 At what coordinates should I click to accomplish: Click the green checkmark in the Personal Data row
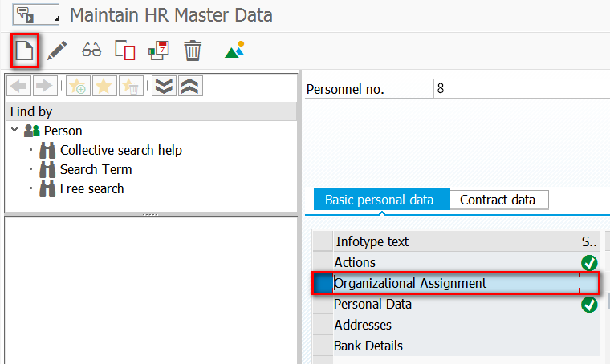(589, 305)
